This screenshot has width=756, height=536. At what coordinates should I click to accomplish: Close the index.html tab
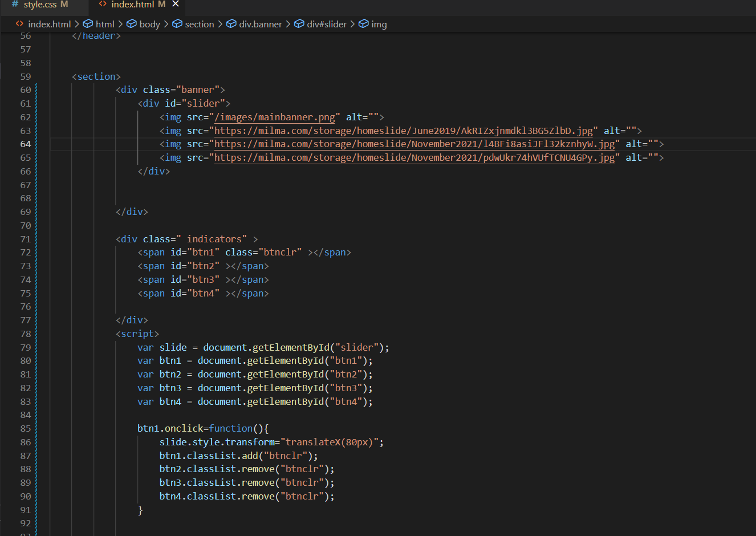click(176, 4)
